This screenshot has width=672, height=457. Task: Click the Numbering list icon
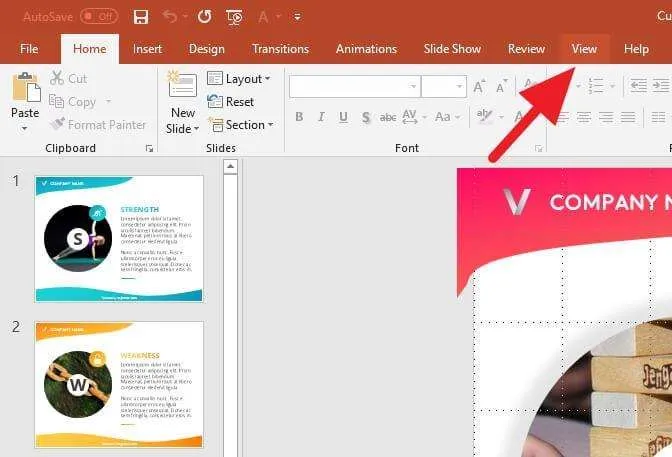coord(596,86)
